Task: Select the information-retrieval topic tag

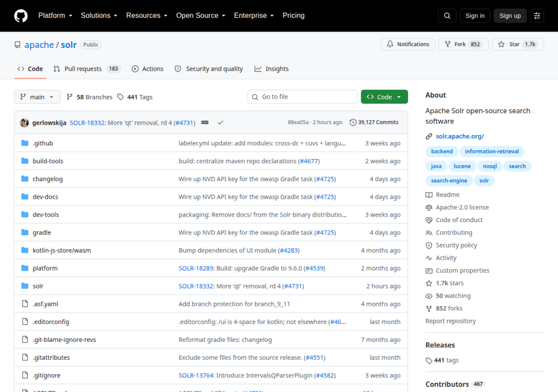Action: pyautogui.click(x=492, y=151)
